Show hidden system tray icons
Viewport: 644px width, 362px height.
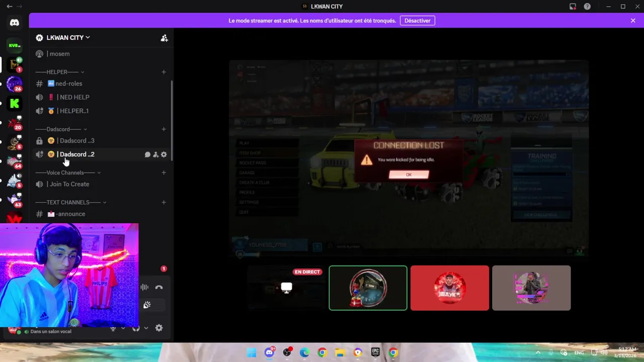538,352
